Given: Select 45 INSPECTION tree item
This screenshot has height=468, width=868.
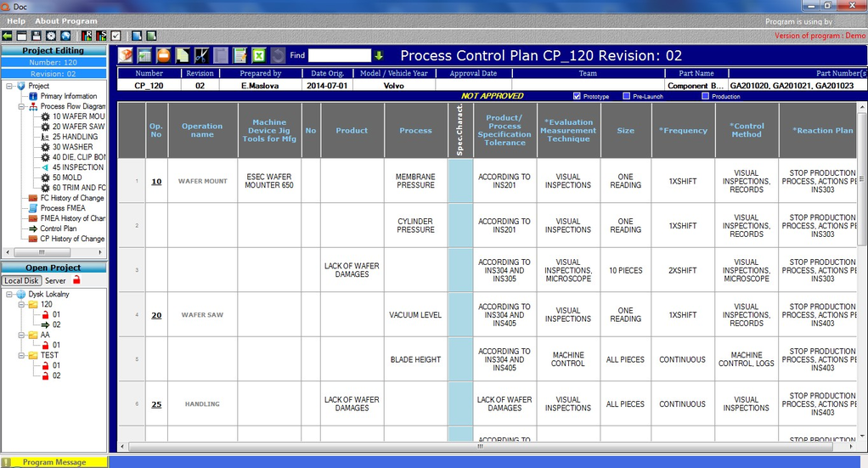Looking at the screenshot, I should 78,167.
